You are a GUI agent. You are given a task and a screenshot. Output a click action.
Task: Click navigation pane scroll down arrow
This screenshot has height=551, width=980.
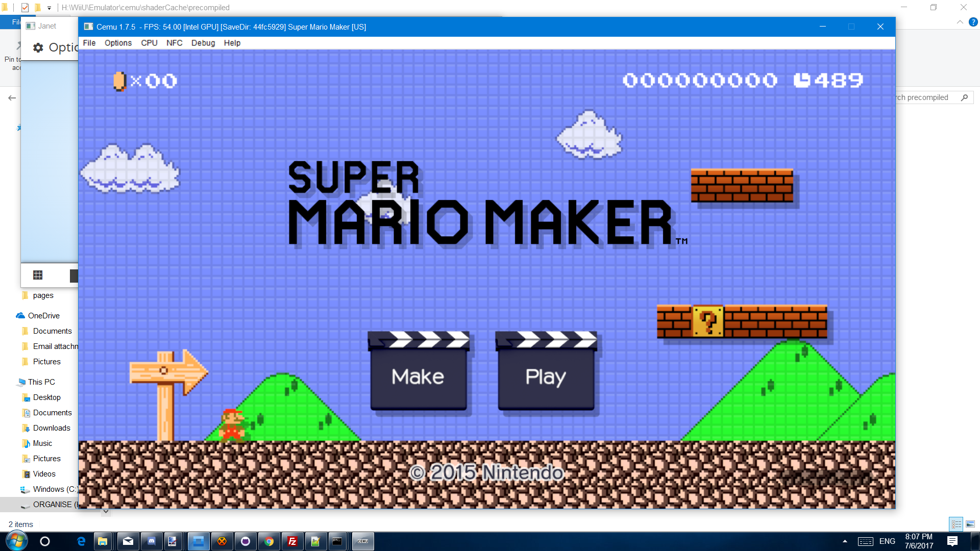click(x=106, y=511)
